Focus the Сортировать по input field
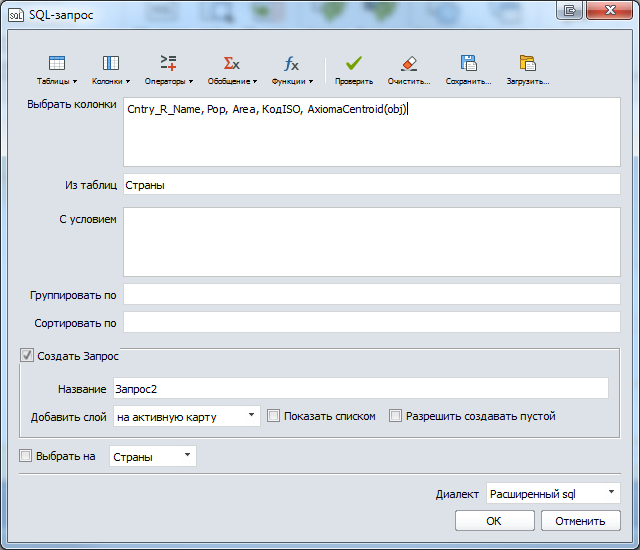Image resolution: width=640 pixels, height=550 pixels. pos(371,323)
